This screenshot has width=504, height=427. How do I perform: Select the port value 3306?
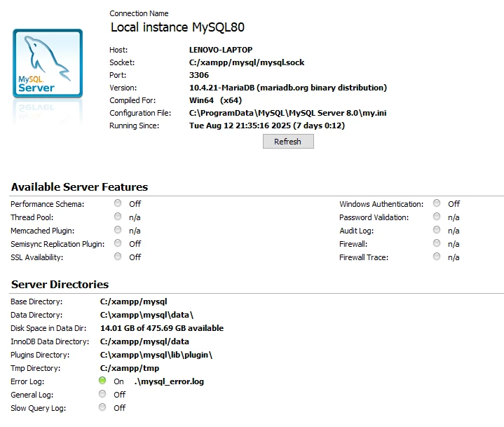[199, 75]
